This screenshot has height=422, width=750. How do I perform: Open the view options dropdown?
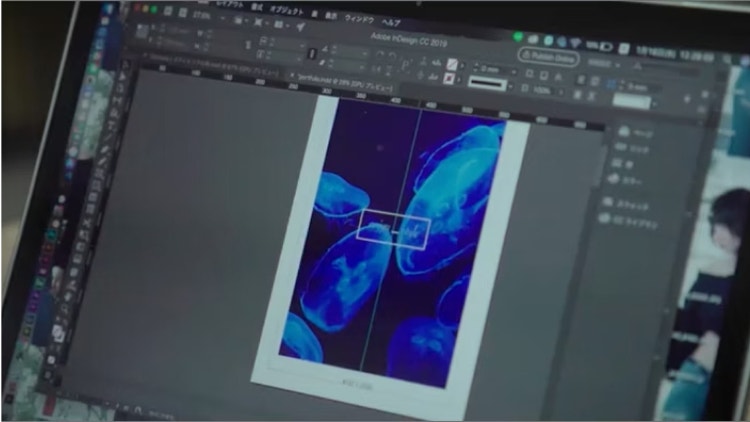(240, 21)
